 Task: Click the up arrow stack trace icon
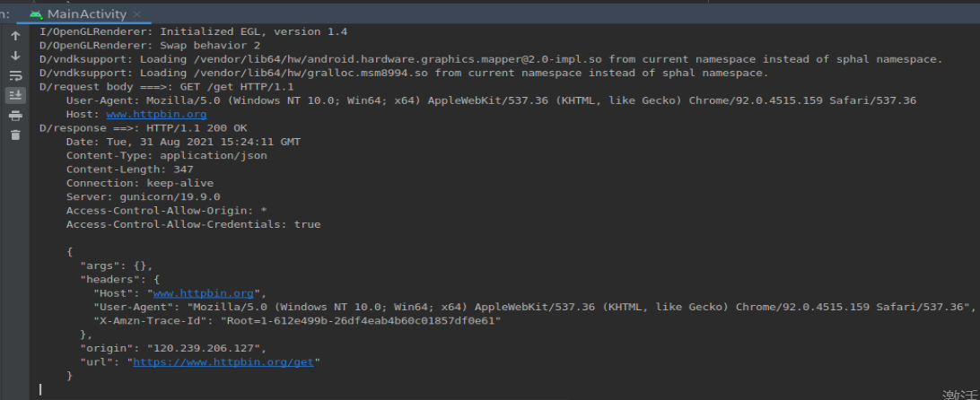click(15, 36)
